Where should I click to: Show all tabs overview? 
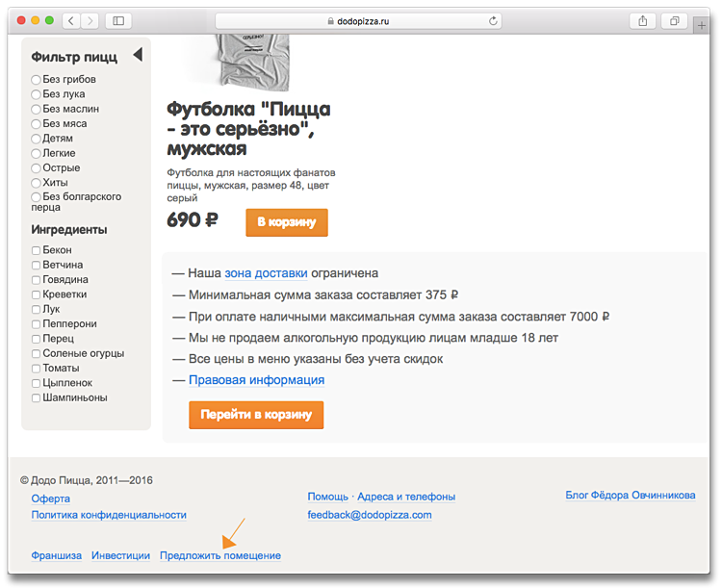pos(674,21)
